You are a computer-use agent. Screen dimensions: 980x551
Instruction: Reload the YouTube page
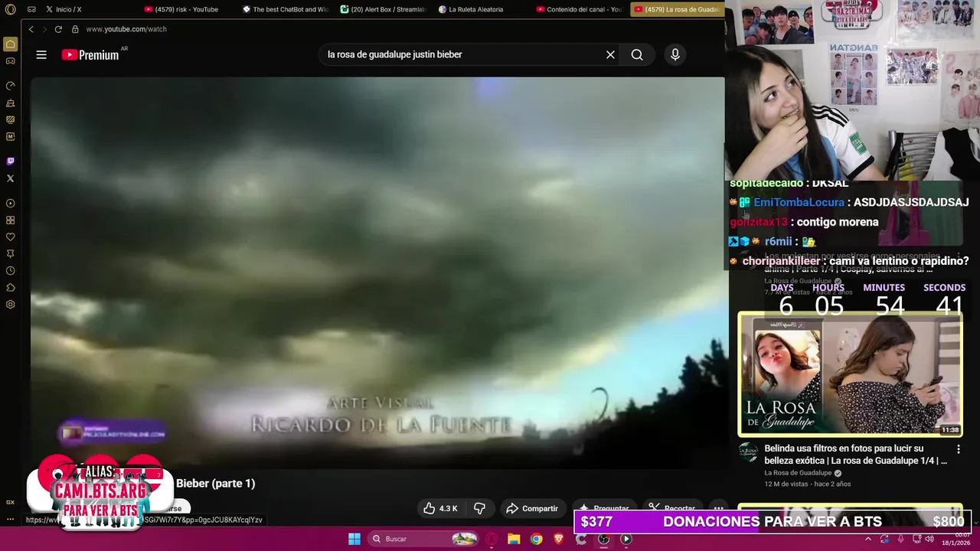58,29
